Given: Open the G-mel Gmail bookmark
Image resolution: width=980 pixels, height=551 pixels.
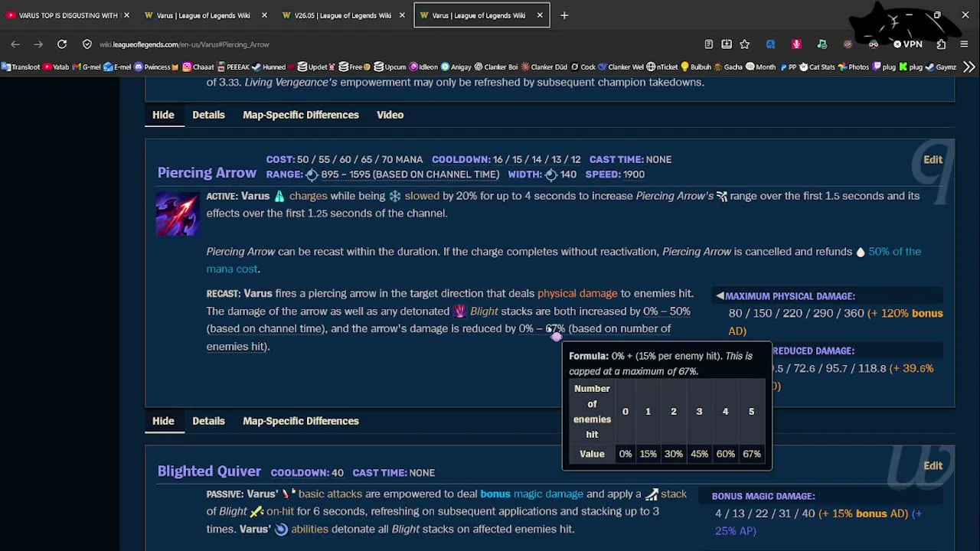Looking at the screenshot, I should tap(87, 67).
